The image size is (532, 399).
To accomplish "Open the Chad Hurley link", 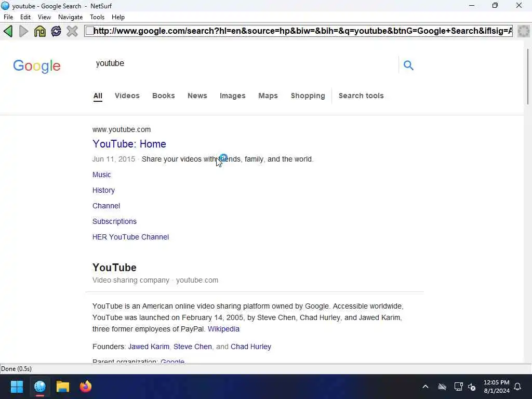I will [251, 347].
